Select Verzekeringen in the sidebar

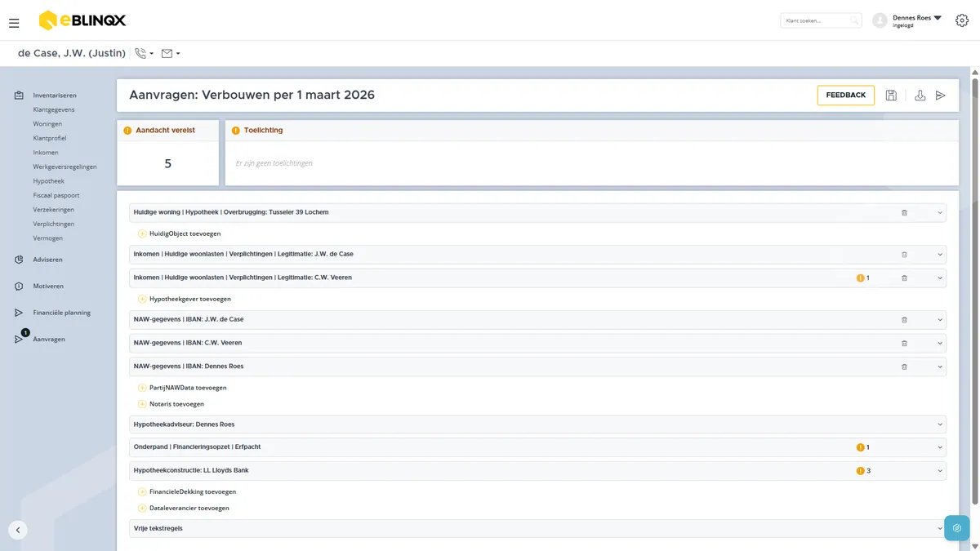point(54,210)
